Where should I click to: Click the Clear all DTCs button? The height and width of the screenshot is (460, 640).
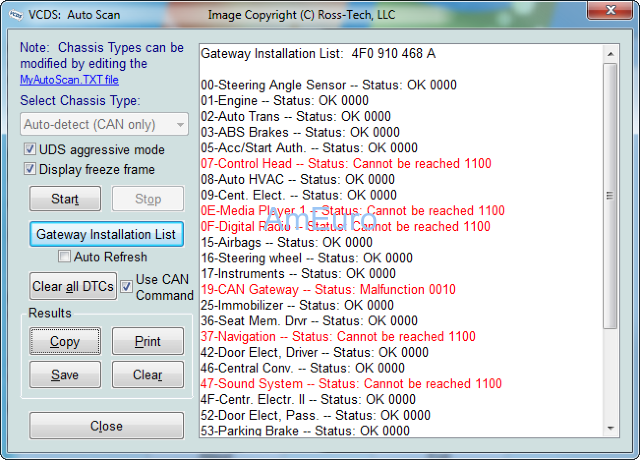73,287
